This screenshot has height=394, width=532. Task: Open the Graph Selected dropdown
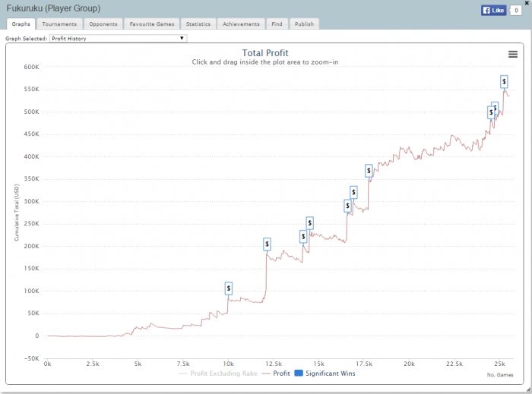click(x=118, y=38)
